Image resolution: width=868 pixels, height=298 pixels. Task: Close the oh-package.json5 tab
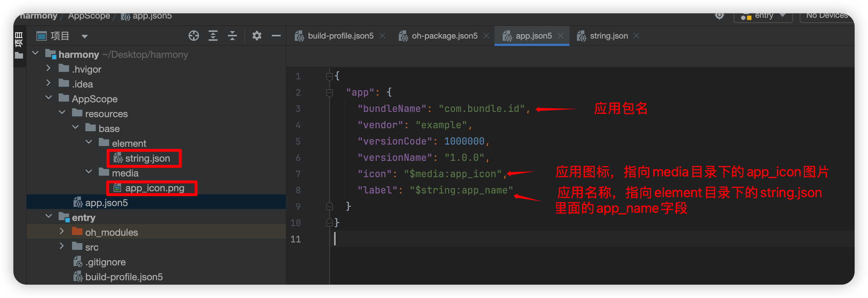[x=486, y=36]
